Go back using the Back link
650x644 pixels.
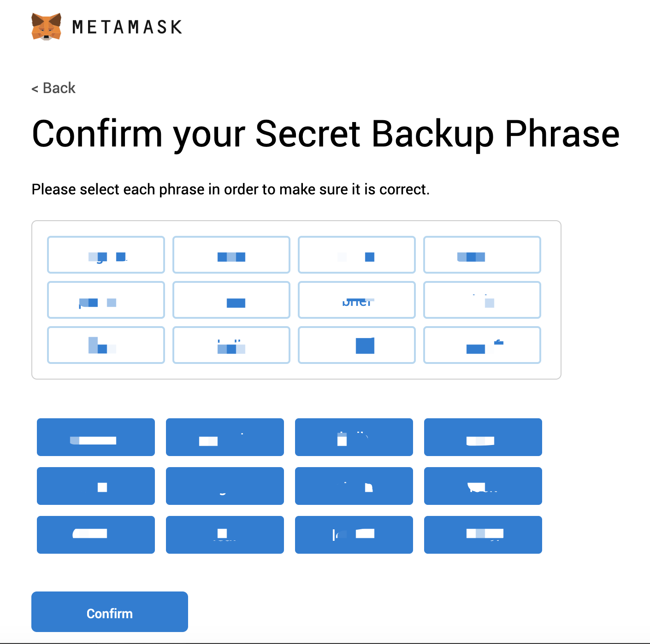(53, 88)
